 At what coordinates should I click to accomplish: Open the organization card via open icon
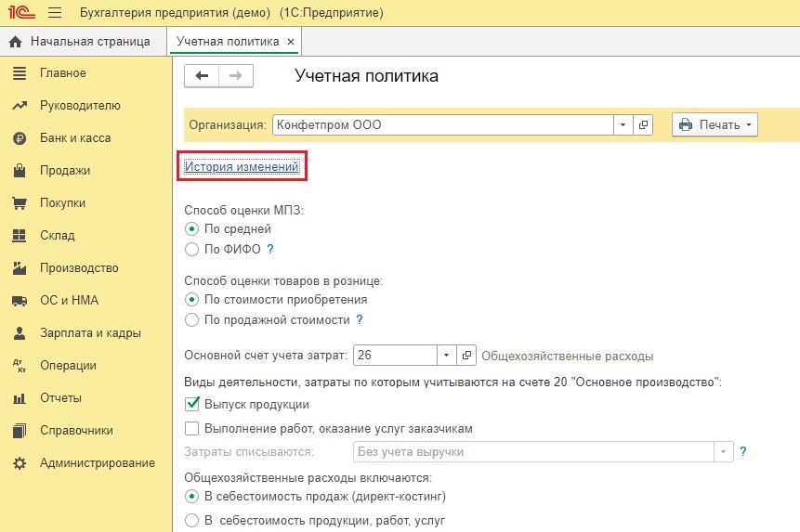tap(643, 125)
